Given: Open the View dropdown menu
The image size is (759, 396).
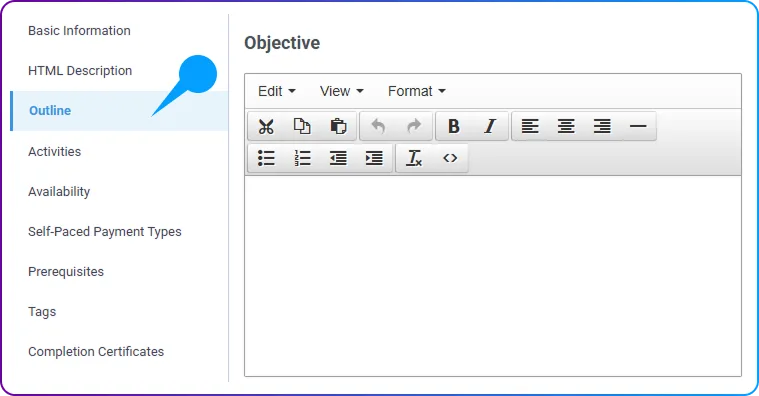Looking at the screenshot, I should click(x=341, y=91).
